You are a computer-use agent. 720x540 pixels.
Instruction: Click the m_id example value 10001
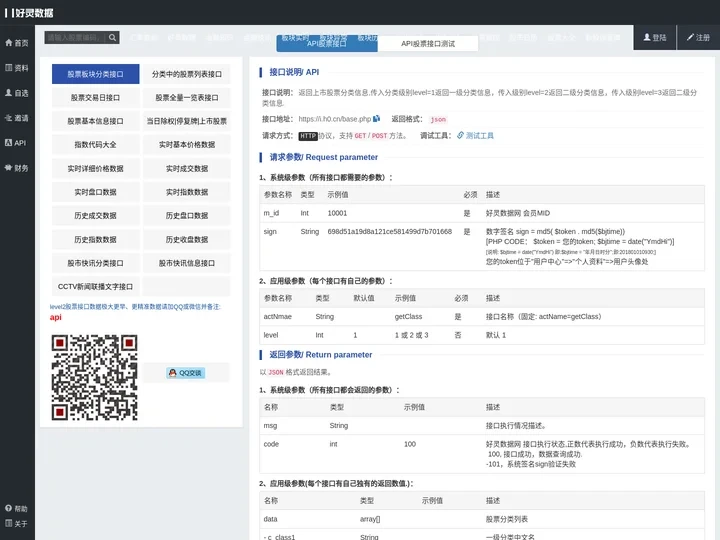[x=337, y=213]
